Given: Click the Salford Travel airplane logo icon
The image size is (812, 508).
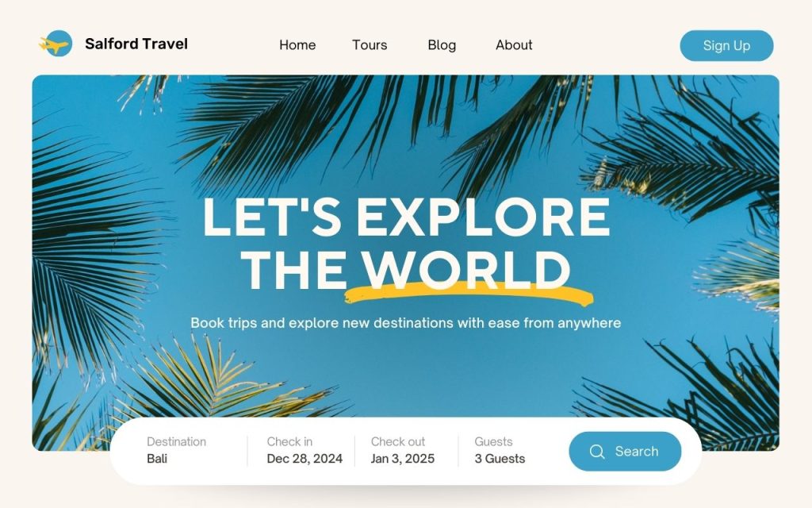Looking at the screenshot, I should (x=56, y=44).
